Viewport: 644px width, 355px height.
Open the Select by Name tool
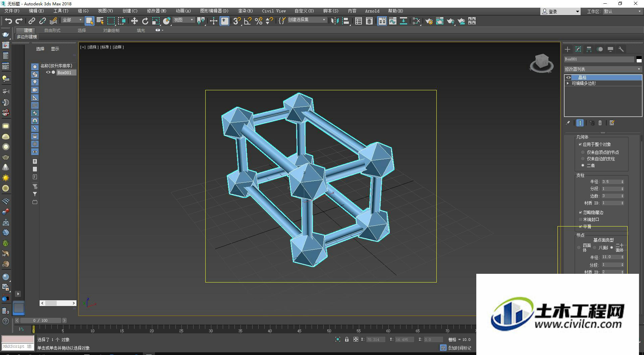click(x=100, y=21)
